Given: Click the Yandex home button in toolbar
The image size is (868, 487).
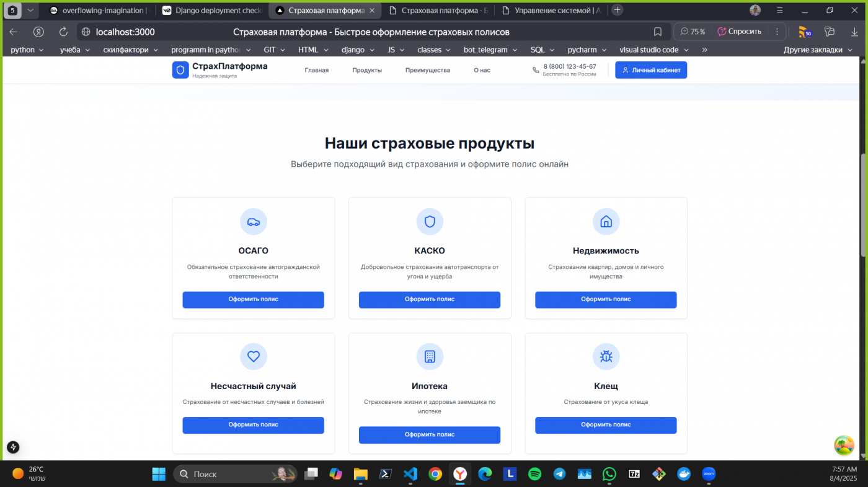Looking at the screenshot, I should tap(38, 32).
